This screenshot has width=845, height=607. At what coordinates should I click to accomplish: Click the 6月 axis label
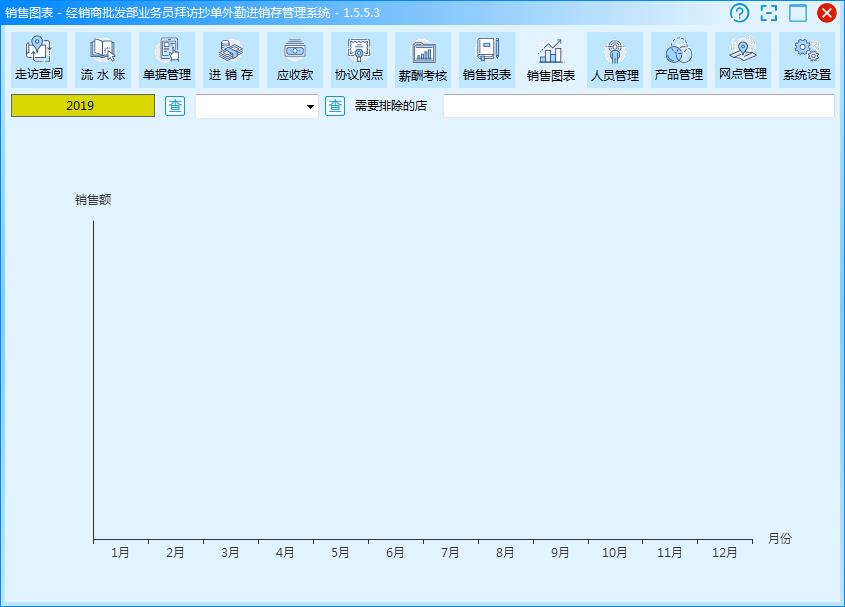(395, 553)
